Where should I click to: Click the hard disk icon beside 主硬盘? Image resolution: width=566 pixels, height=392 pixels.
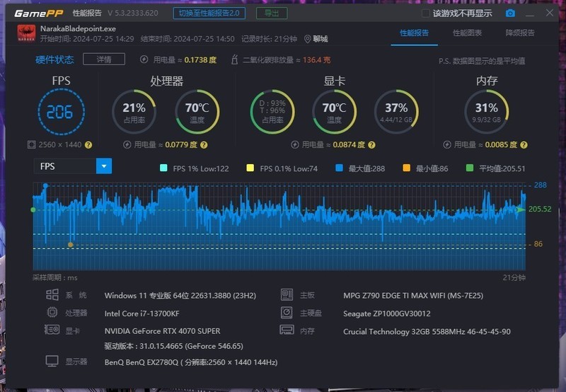(287, 312)
